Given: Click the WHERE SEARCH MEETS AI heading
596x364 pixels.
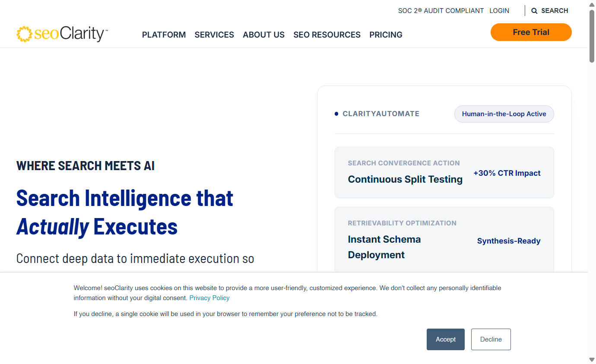Looking at the screenshot, I should pyautogui.click(x=86, y=166).
